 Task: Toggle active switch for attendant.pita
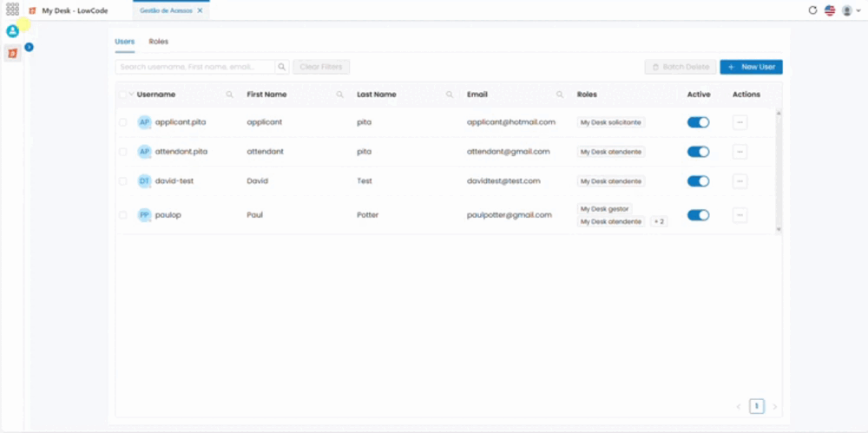698,152
